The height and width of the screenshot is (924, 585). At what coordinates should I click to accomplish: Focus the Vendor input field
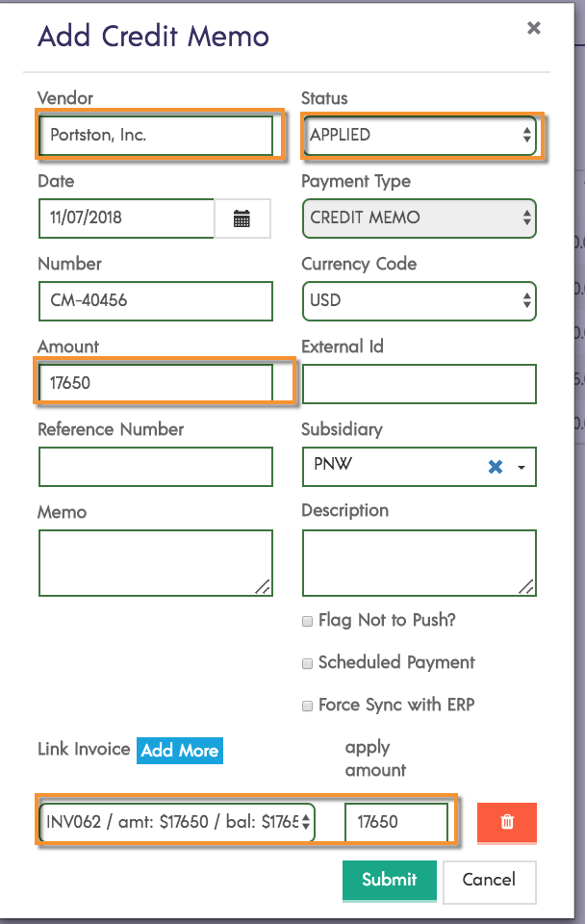click(x=156, y=136)
